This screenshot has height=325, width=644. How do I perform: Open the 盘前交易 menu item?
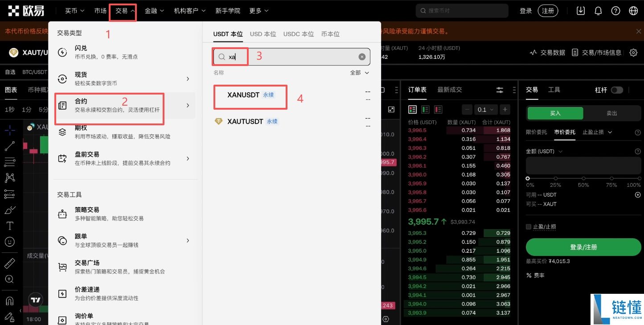pos(124,159)
